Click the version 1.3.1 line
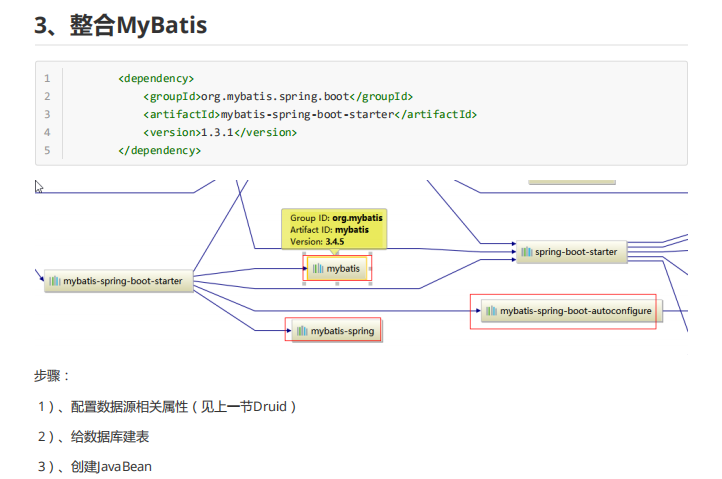722x479 pixels. click(220, 132)
